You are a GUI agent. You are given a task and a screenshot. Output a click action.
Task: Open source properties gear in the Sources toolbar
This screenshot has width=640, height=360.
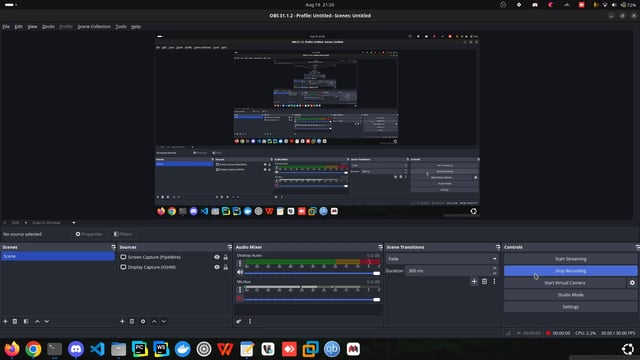point(143,321)
